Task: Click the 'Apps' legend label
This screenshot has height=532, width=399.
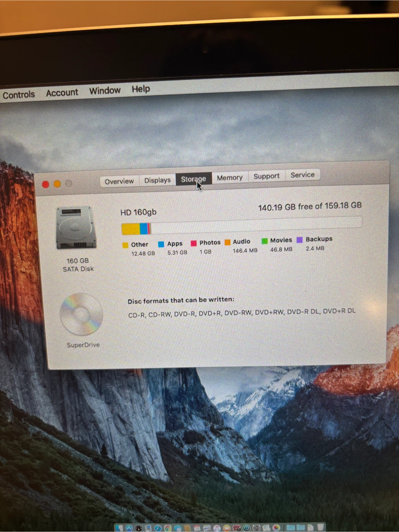Action: pos(175,244)
